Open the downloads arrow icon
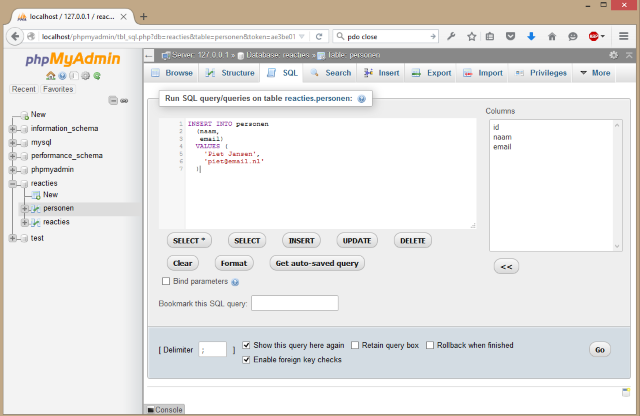 tap(531, 36)
